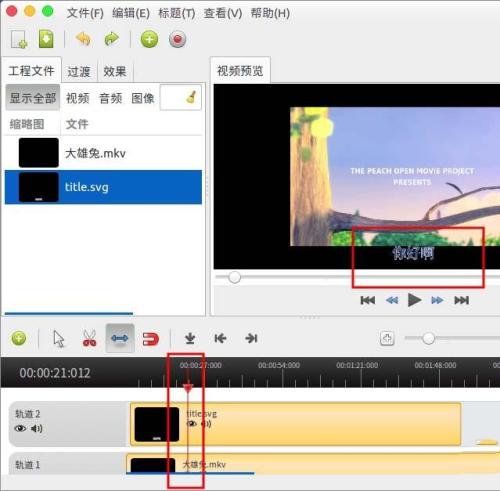Enable the snapping magnet tool

click(151, 339)
